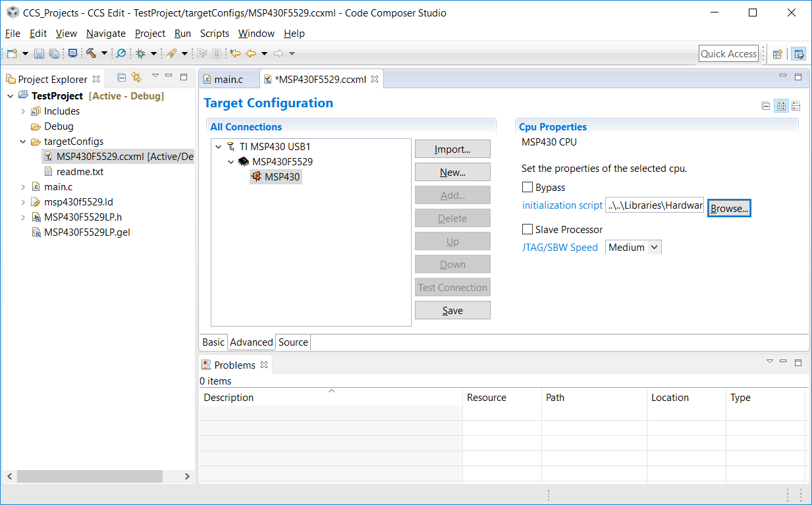Maximize the editor area
Viewport: 812px width, 505px height.
point(798,77)
